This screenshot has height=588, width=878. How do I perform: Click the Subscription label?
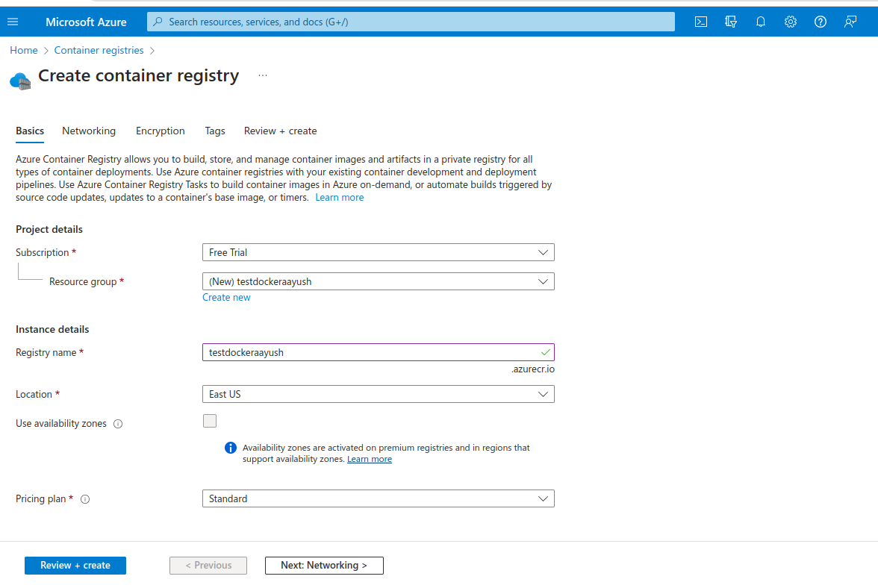click(42, 253)
